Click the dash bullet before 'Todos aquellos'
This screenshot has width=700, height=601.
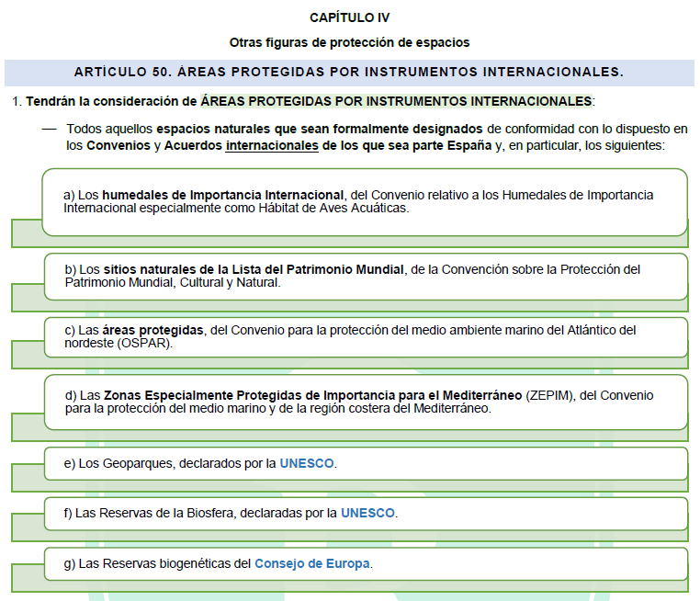(50, 130)
